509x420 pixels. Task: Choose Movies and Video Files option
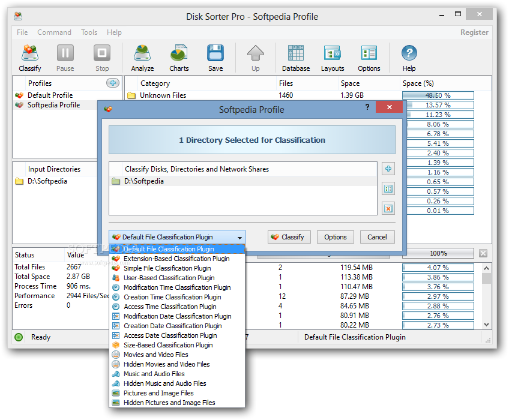point(177,355)
